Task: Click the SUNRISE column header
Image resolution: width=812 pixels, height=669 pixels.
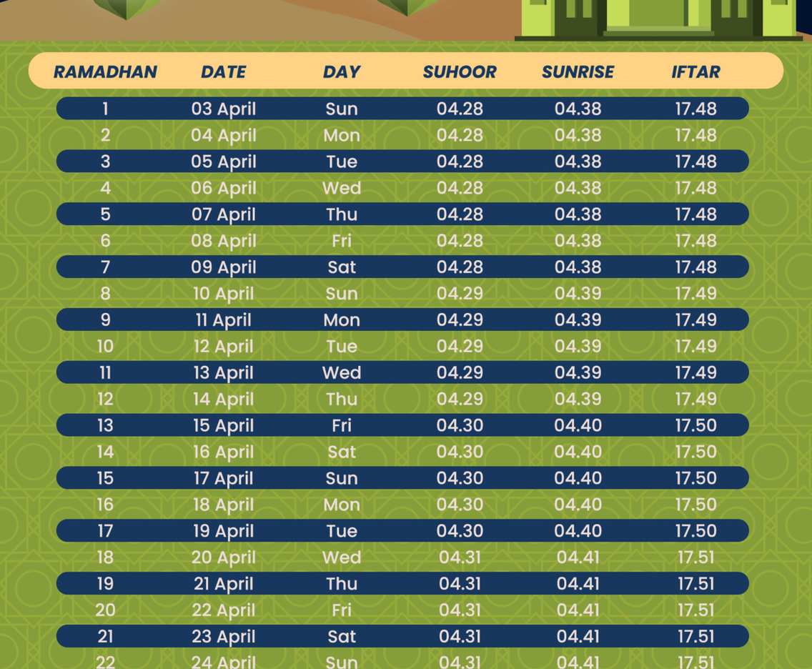Action: (578, 71)
